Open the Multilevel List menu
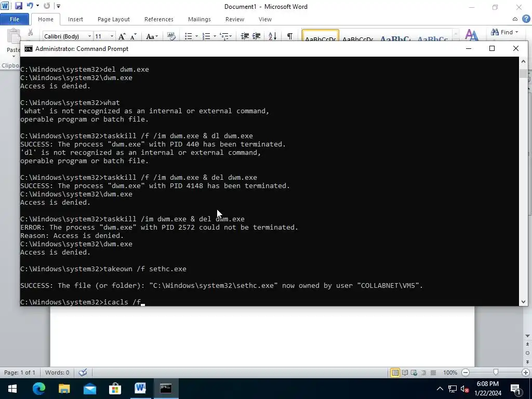The height and width of the screenshot is (399, 532). (x=225, y=36)
